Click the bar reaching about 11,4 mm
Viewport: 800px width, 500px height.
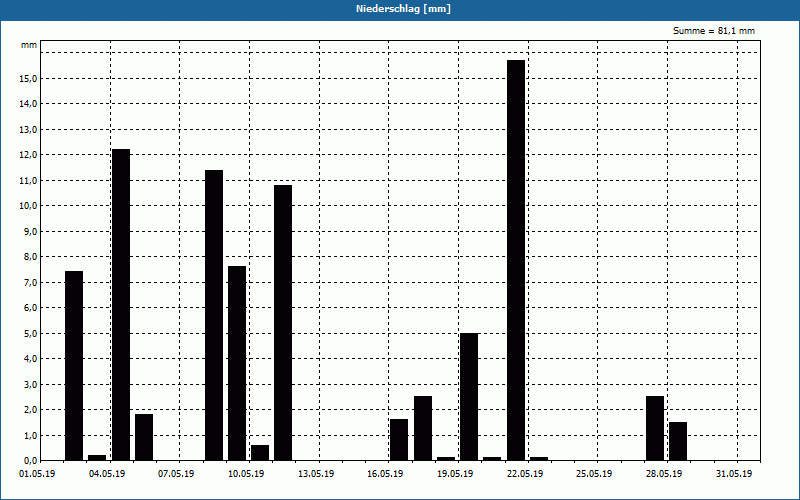click(x=214, y=315)
